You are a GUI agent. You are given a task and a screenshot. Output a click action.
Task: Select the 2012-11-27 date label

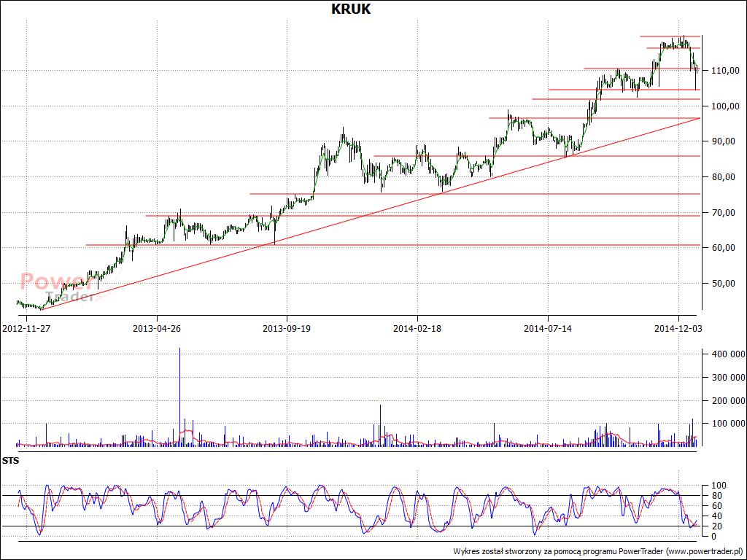[x=26, y=329]
